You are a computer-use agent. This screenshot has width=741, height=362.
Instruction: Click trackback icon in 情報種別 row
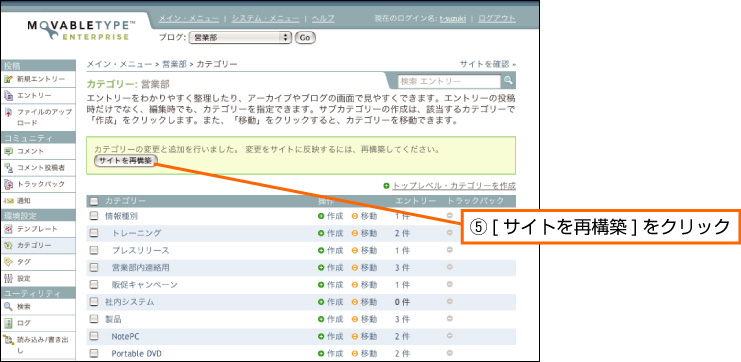[x=449, y=215]
